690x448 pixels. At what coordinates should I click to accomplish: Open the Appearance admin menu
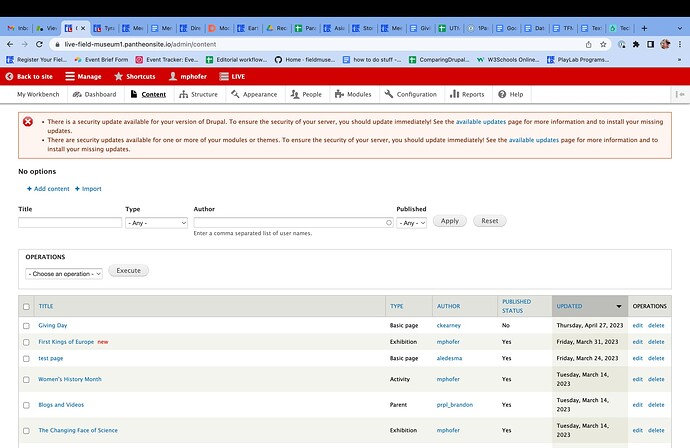(254, 94)
